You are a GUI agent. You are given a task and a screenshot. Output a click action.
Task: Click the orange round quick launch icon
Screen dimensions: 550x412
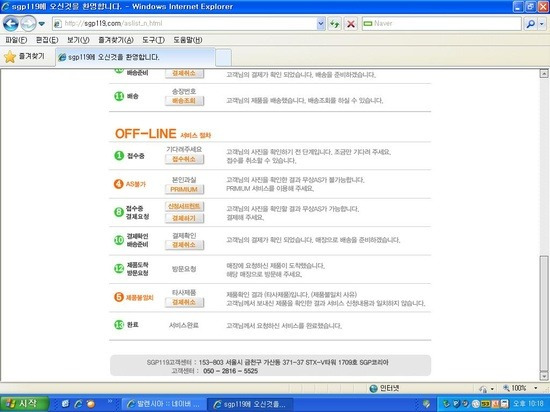click(x=91, y=404)
